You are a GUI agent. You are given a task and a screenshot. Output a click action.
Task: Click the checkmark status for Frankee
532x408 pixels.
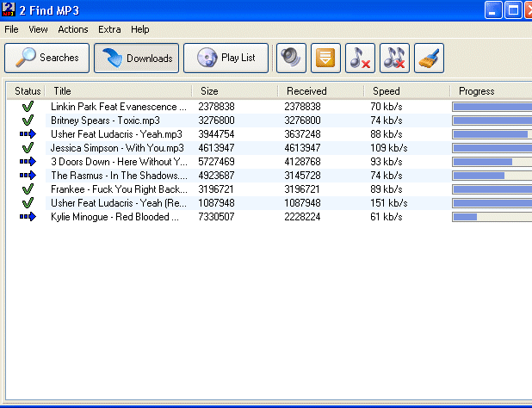click(x=28, y=189)
